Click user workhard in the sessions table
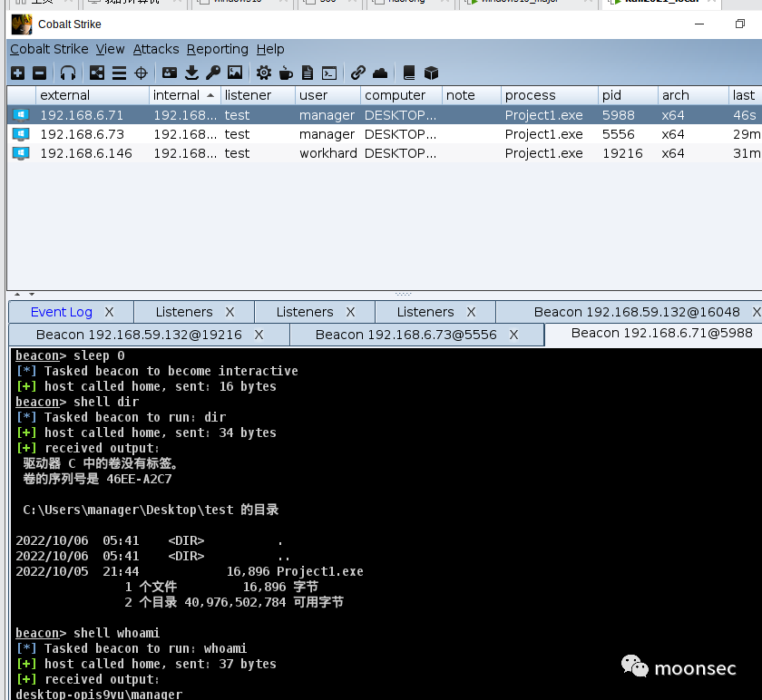762x700 pixels. pos(328,153)
